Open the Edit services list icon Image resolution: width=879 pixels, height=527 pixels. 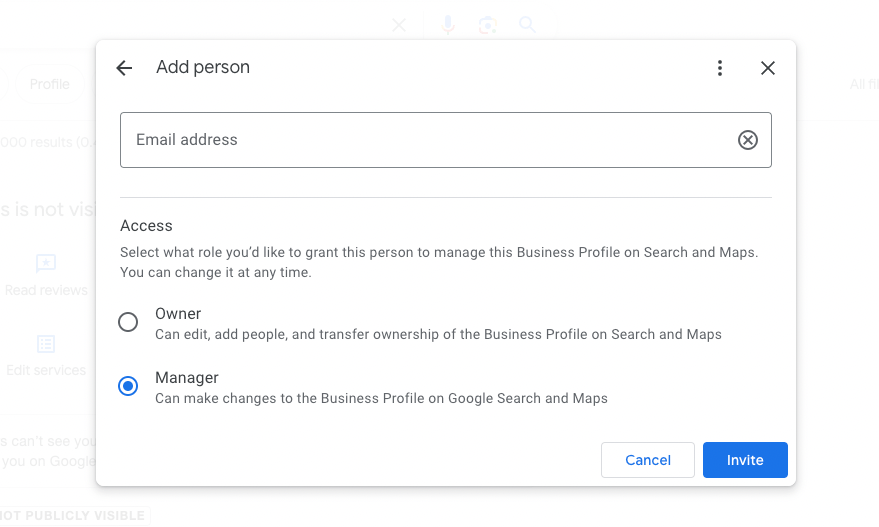tap(46, 344)
